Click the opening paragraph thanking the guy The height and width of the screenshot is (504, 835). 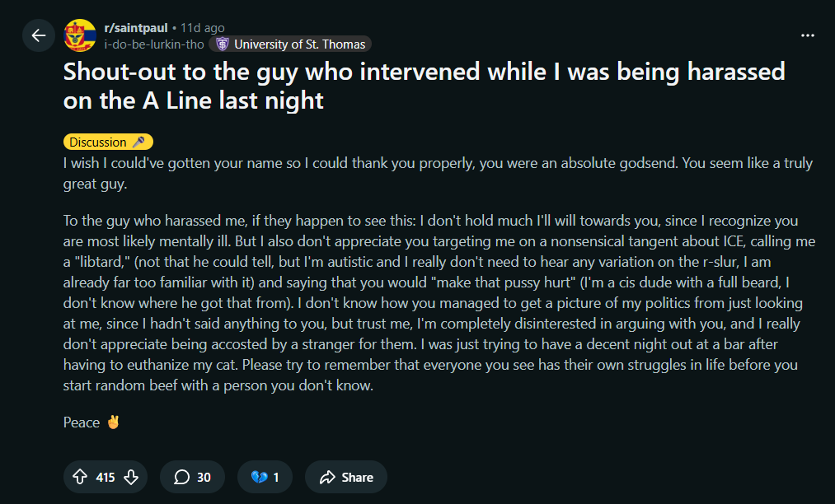tap(438, 173)
